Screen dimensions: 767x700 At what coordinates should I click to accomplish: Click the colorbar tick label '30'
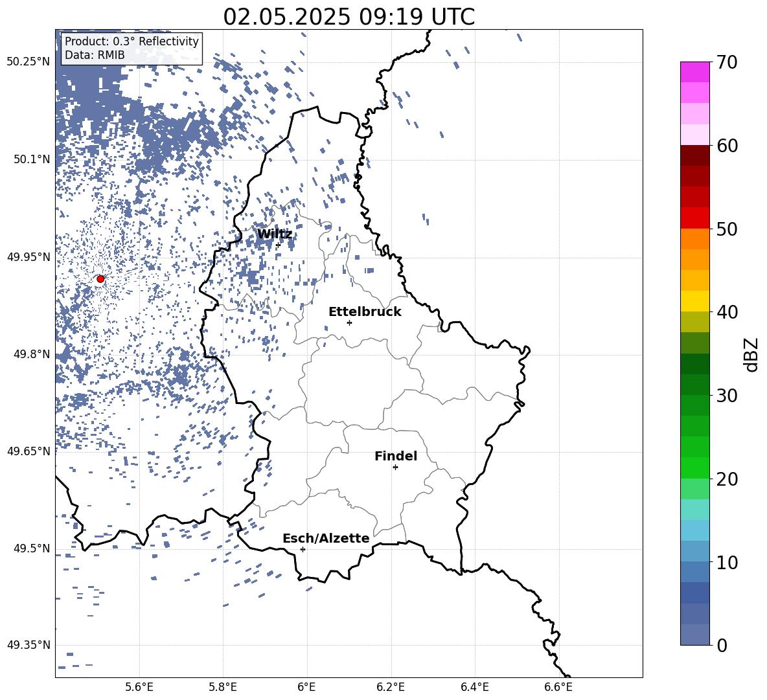coord(727,396)
